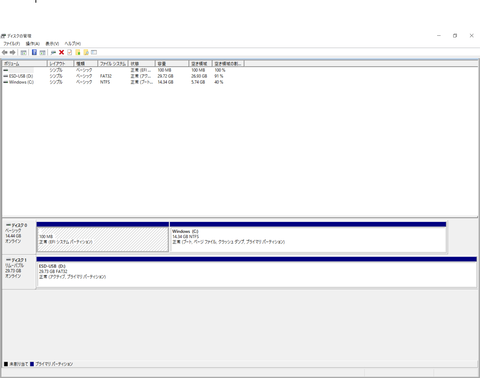Click the red X delete icon
The width and height of the screenshot is (480, 378).
tap(61, 52)
